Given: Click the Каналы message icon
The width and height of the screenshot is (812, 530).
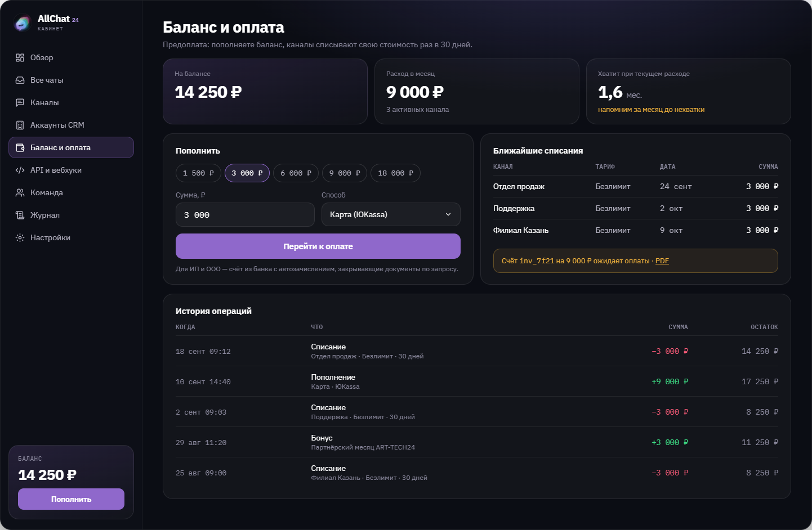Looking at the screenshot, I should pos(20,102).
